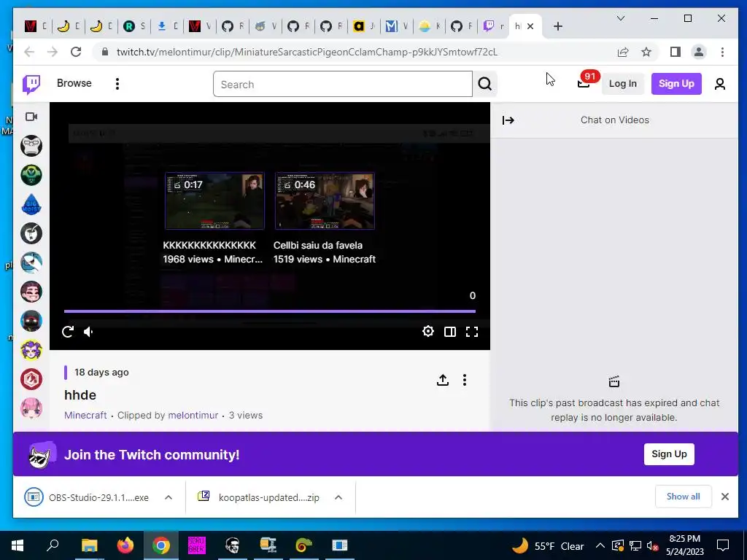Open the player settings gear
Viewport: 747px width, 560px height.
(427, 332)
